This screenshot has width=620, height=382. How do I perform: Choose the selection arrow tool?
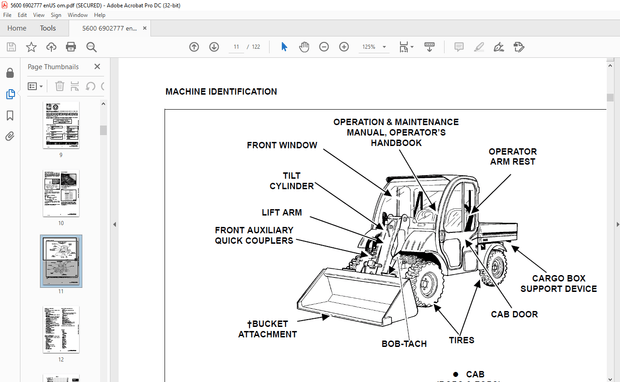(284, 47)
